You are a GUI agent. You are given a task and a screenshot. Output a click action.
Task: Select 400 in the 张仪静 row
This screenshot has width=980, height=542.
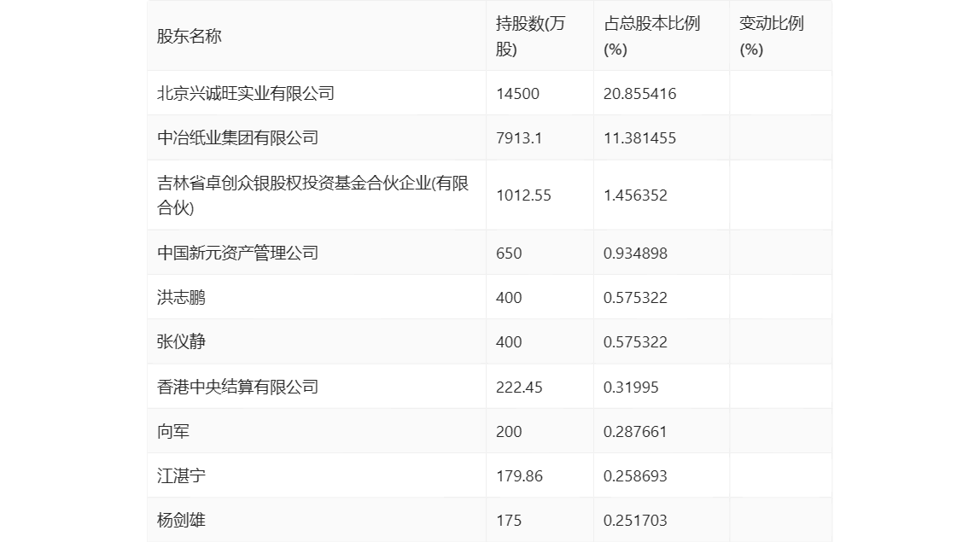[509, 342]
